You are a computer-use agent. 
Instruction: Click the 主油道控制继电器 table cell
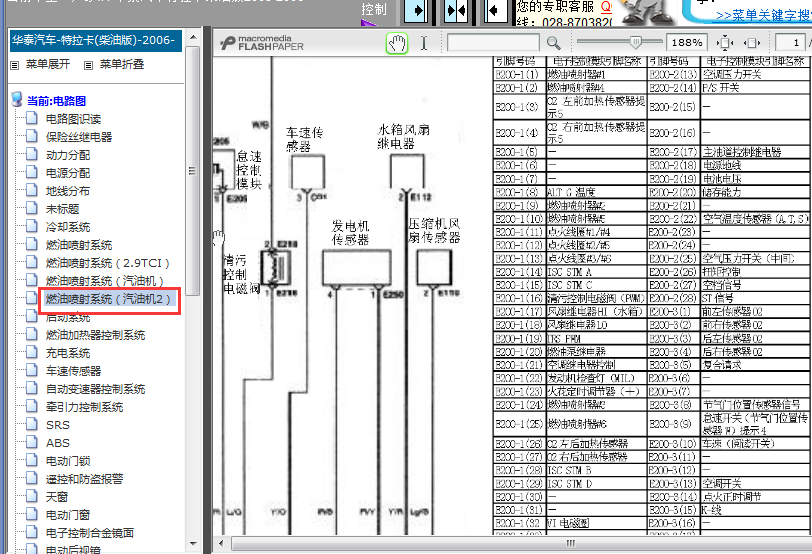(x=756, y=152)
